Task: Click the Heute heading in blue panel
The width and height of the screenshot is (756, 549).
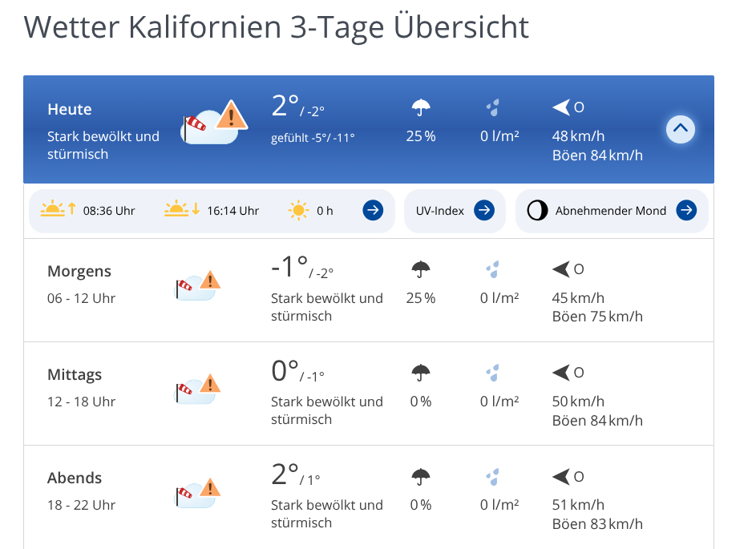Action: [70, 110]
